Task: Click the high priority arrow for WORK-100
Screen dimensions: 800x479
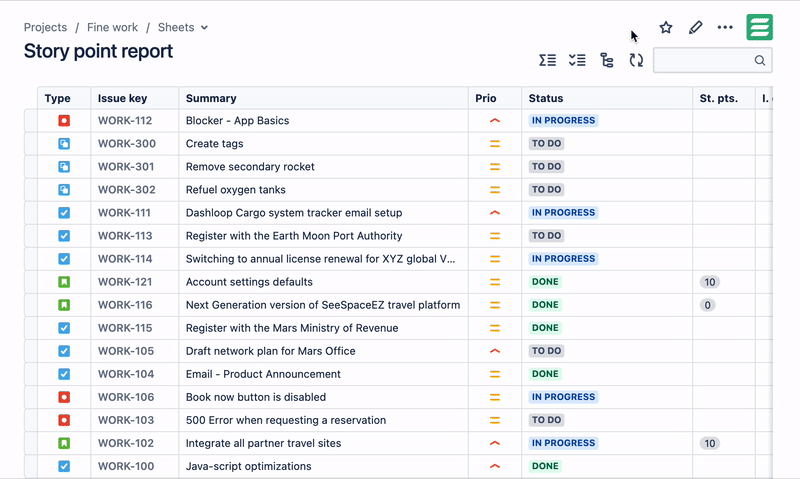Action: coord(494,466)
